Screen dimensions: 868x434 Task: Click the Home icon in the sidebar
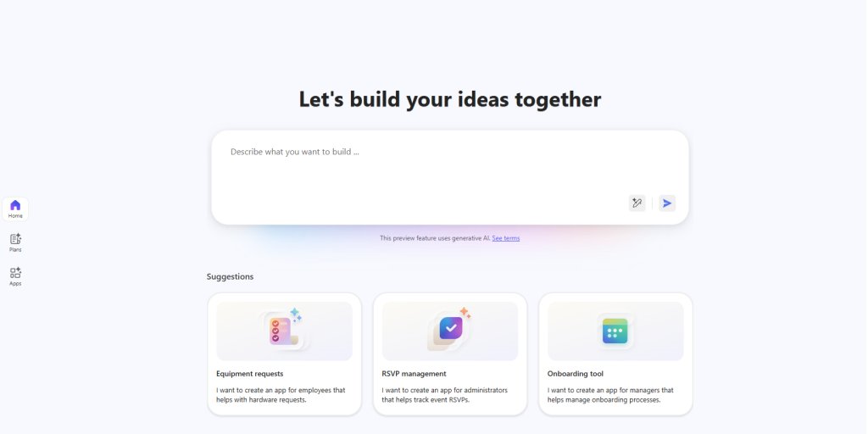[x=15, y=205]
